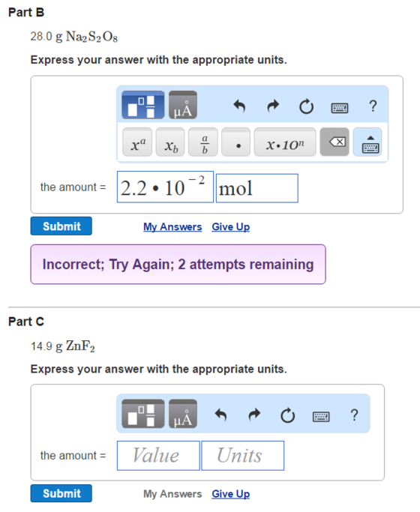Click redo arrow in Part B toolbar
Screen dimensions: 420x512
pos(273,106)
